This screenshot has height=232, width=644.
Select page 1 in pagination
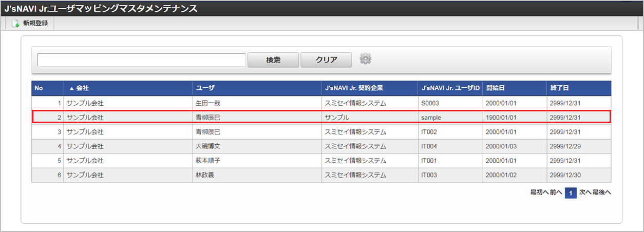coord(571,193)
